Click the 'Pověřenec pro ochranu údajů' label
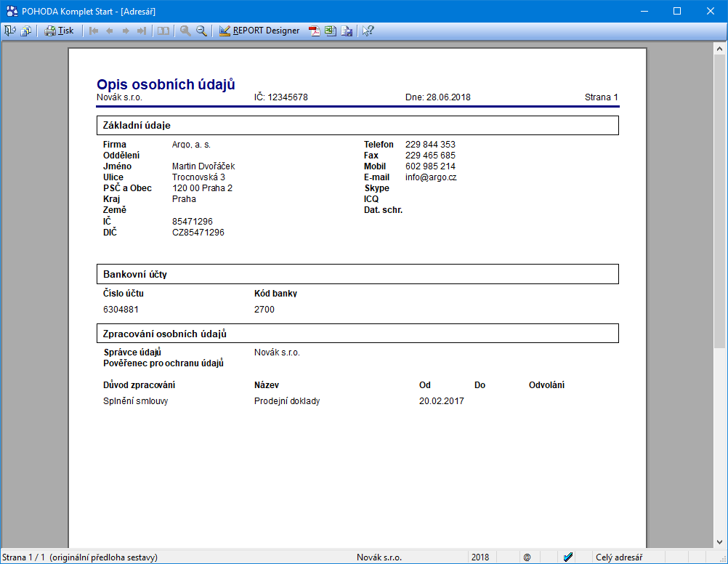Image resolution: width=728 pixels, height=564 pixels. [x=163, y=363]
